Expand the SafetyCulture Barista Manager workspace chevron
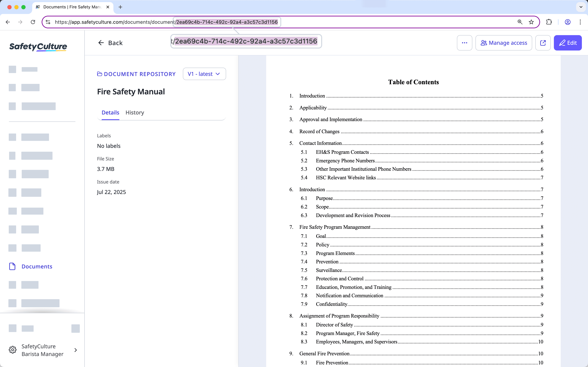Screen dimensions: 588x367 (x=76, y=350)
